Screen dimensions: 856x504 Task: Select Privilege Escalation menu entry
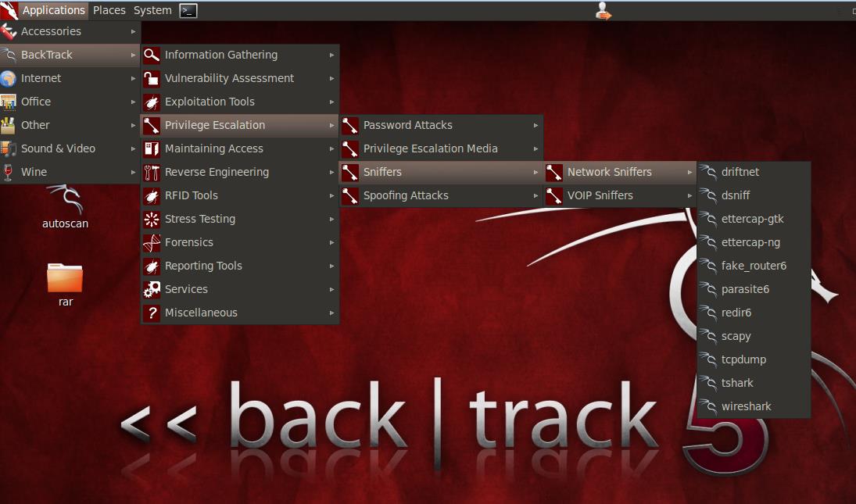click(240, 126)
